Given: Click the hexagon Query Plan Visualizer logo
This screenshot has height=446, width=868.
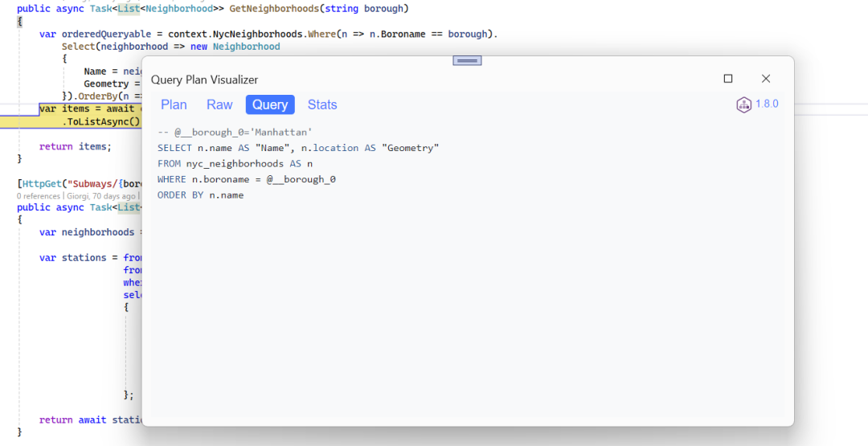Looking at the screenshot, I should pos(743,104).
